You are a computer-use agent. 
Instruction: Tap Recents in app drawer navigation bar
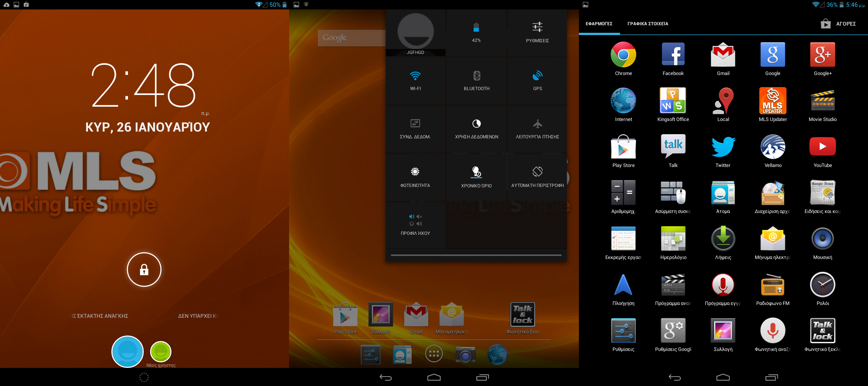click(x=771, y=377)
